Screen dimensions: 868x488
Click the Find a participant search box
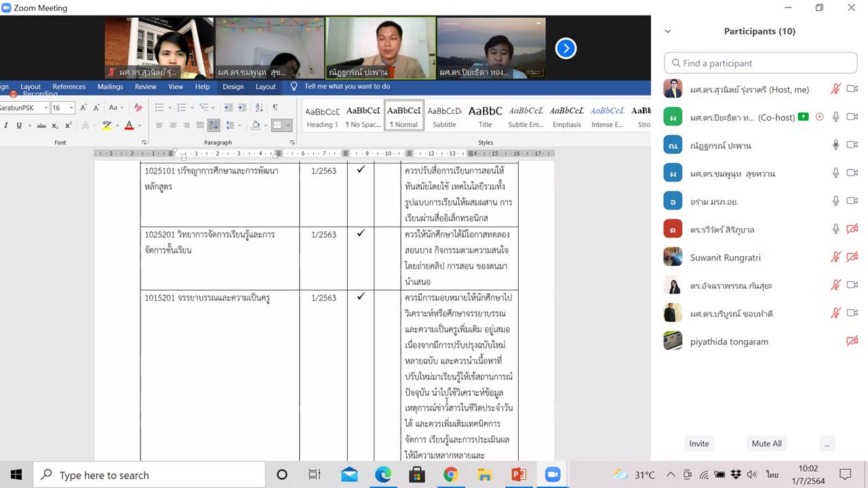click(760, 63)
